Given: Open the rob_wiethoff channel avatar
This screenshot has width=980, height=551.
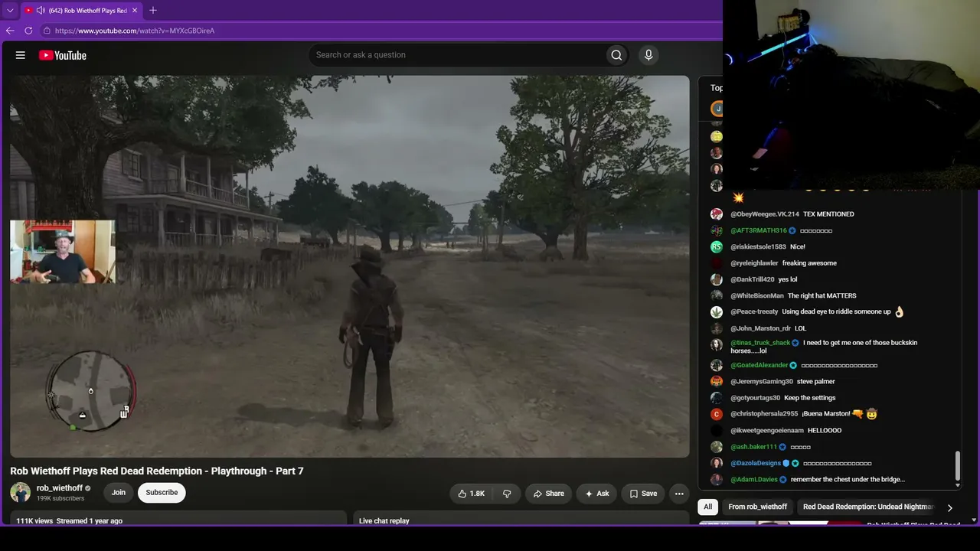Looking at the screenshot, I should (21, 493).
